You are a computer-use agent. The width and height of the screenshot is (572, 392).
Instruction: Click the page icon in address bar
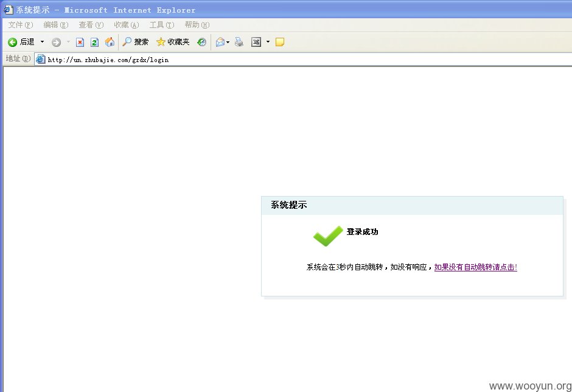(x=41, y=59)
